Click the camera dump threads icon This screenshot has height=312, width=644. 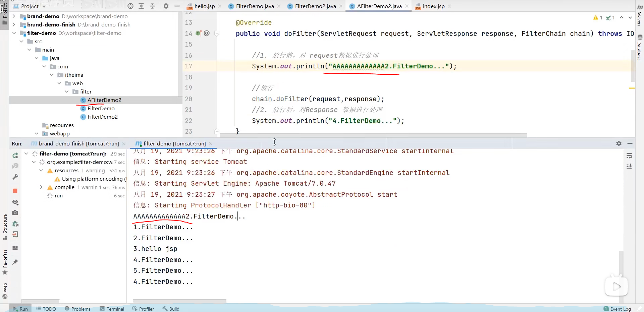(x=15, y=212)
